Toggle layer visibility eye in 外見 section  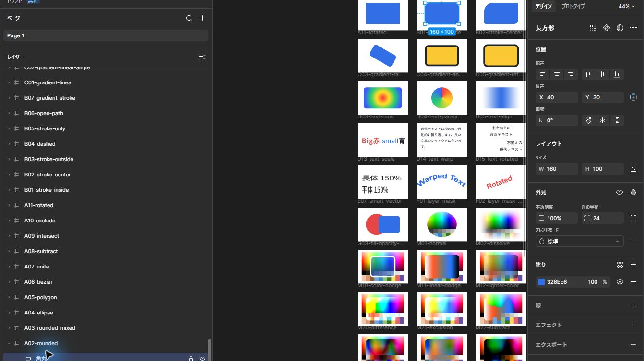pyautogui.click(x=620, y=192)
